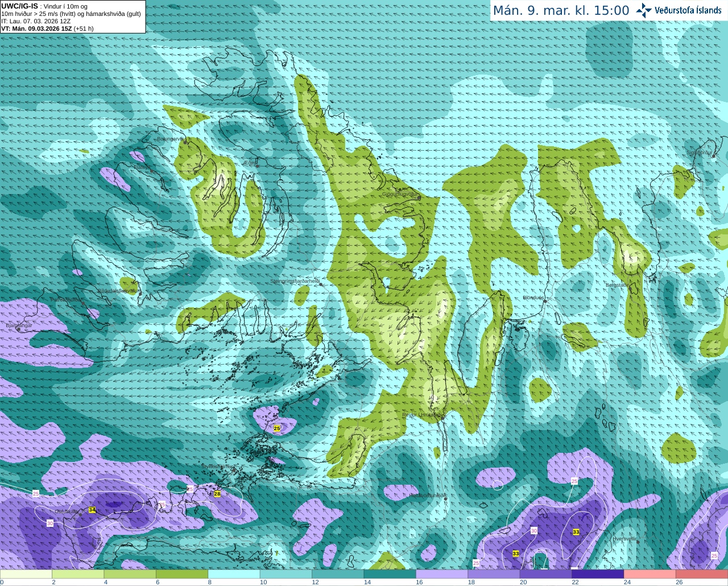Pick the pale yellow 0–2 legend swatch
Viewport: 728px width, 586px height.
click(x=26, y=574)
